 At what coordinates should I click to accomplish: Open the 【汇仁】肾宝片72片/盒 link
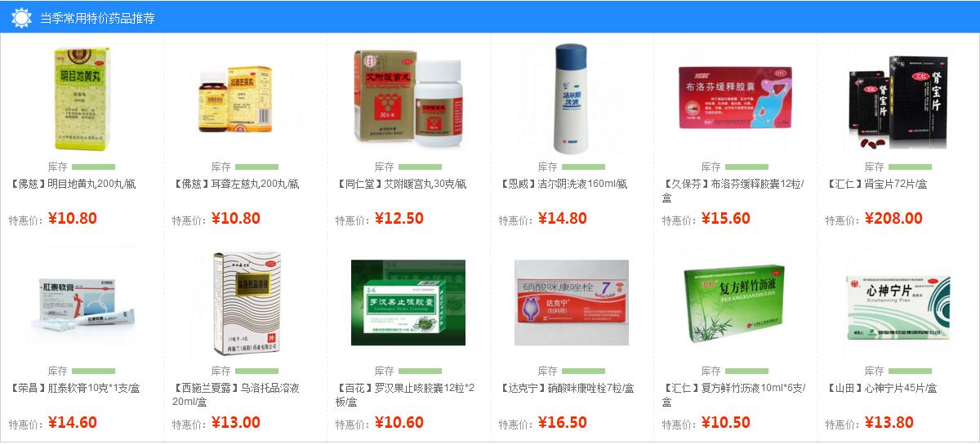(x=876, y=185)
